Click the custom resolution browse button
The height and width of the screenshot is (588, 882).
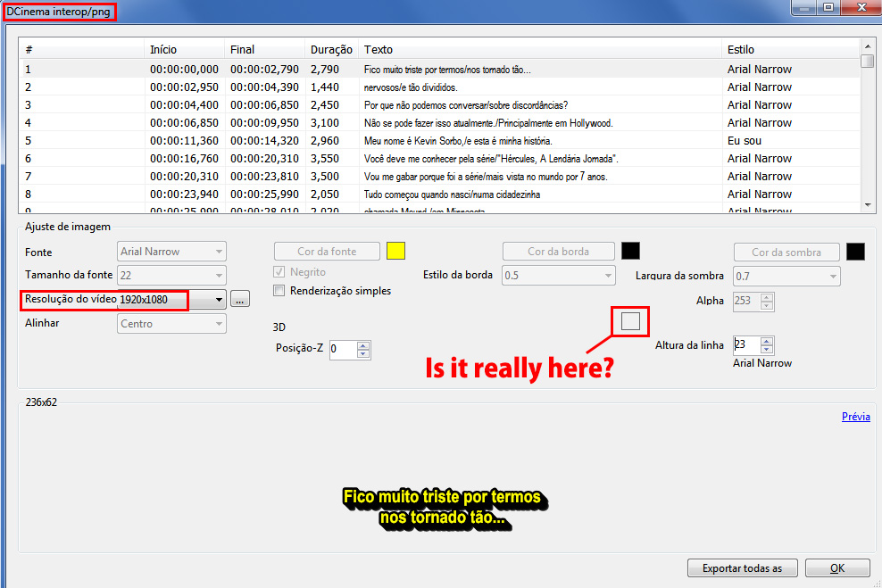pos(238,301)
